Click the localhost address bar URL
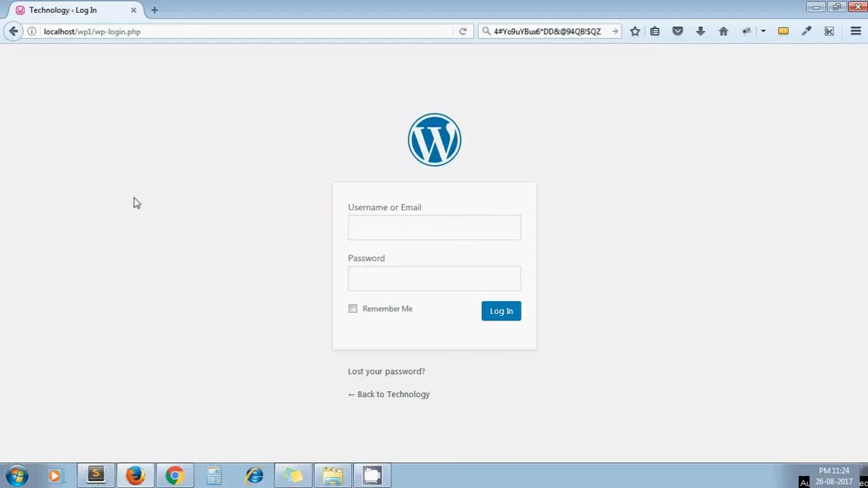 click(92, 31)
